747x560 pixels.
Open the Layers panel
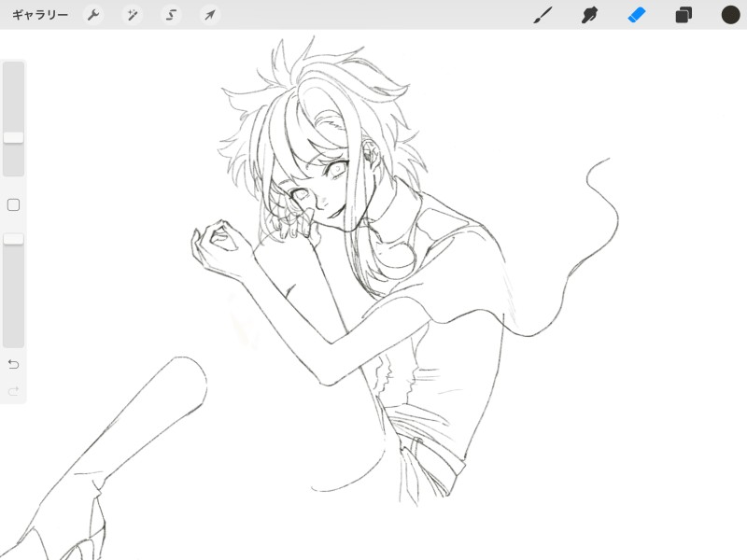(x=684, y=15)
